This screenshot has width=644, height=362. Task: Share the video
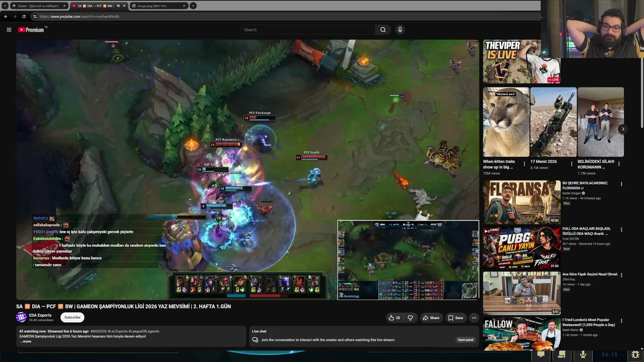pyautogui.click(x=431, y=318)
